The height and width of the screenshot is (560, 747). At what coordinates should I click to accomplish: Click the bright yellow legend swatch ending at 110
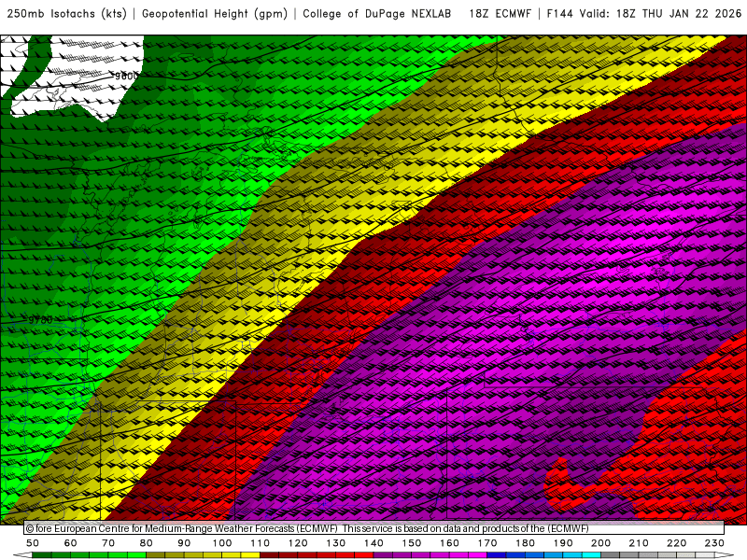click(x=250, y=555)
